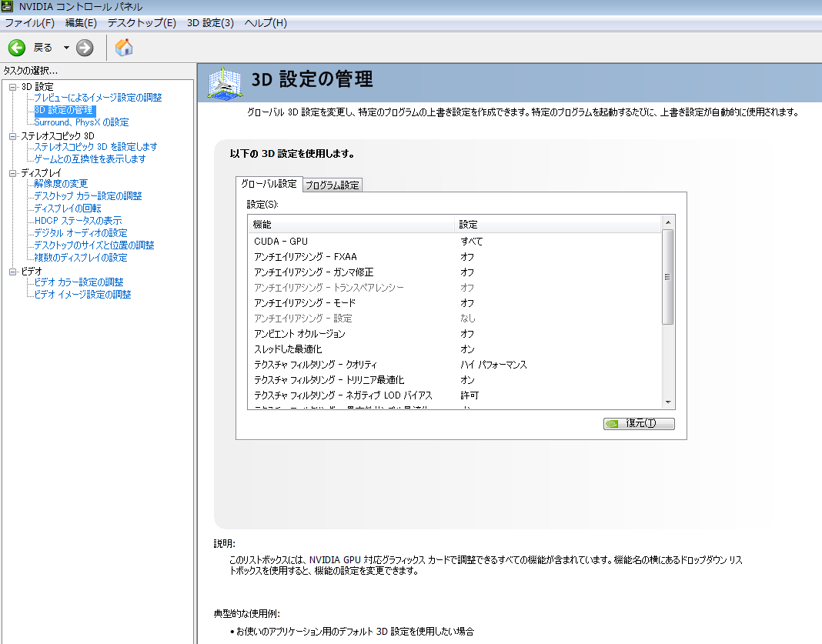This screenshot has width=822, height=644.
Task: Select greyed アンチエイリアシング - 設定 row
Action: coord(455,319)
